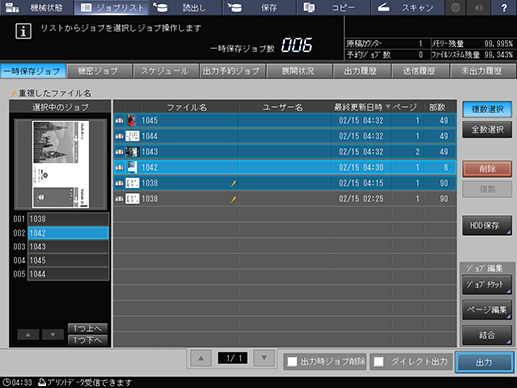Image resolution: width=517 pixels, height=388 pixels.
Task: Click the globe network icon
Action: tap(456, 7)
